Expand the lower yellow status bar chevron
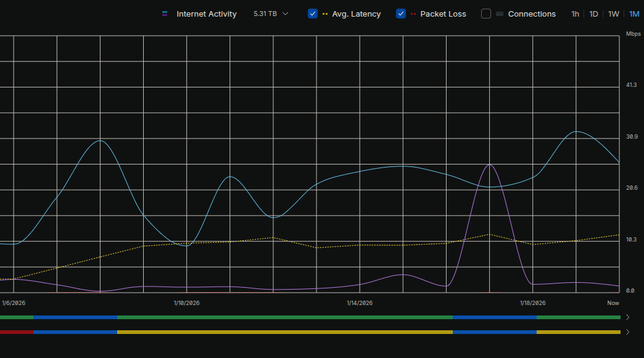 tap(628, 332)
